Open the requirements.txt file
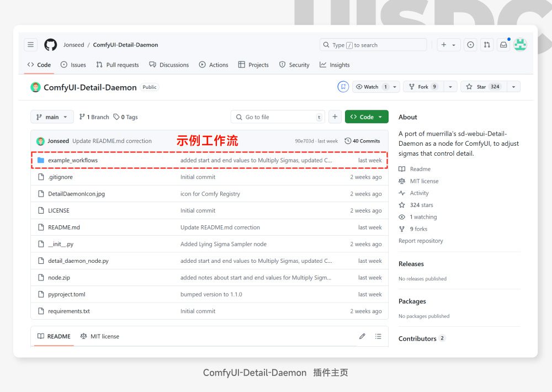This screenshot has width=552, height=392. [68, 311]
